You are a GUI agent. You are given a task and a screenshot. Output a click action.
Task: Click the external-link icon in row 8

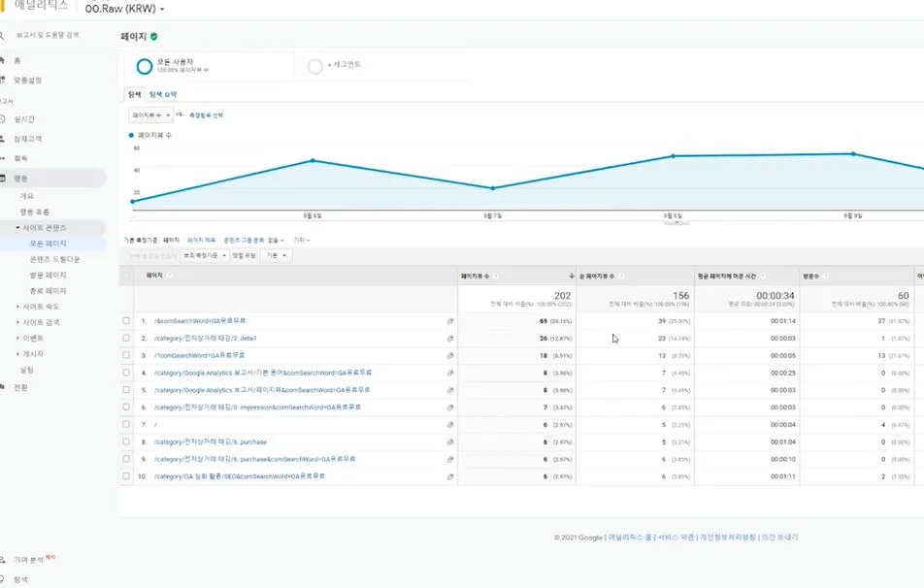(x=450, y=441)
